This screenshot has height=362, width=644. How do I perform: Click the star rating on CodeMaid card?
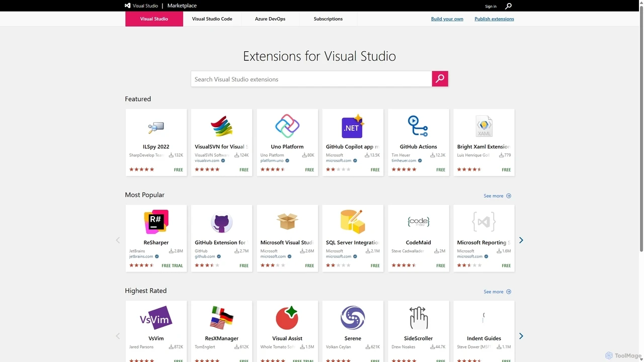pyautogui.click(x=404, y=265)
